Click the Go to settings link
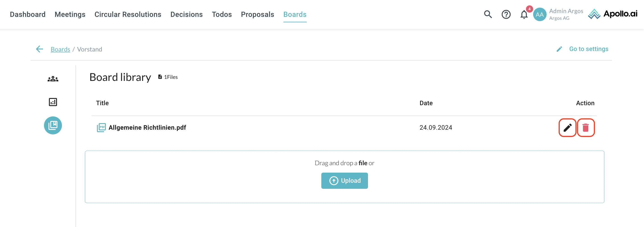 click(589, 49)
